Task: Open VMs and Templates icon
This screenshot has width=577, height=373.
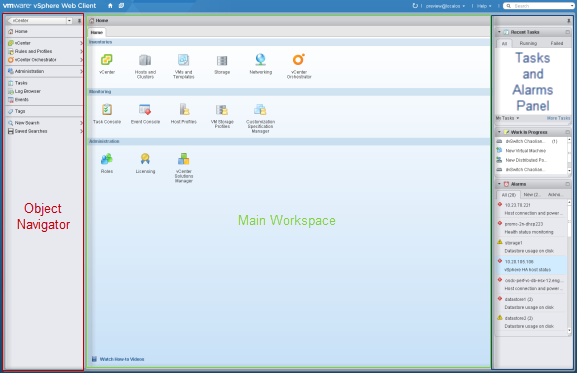Action: click(183, 60)
